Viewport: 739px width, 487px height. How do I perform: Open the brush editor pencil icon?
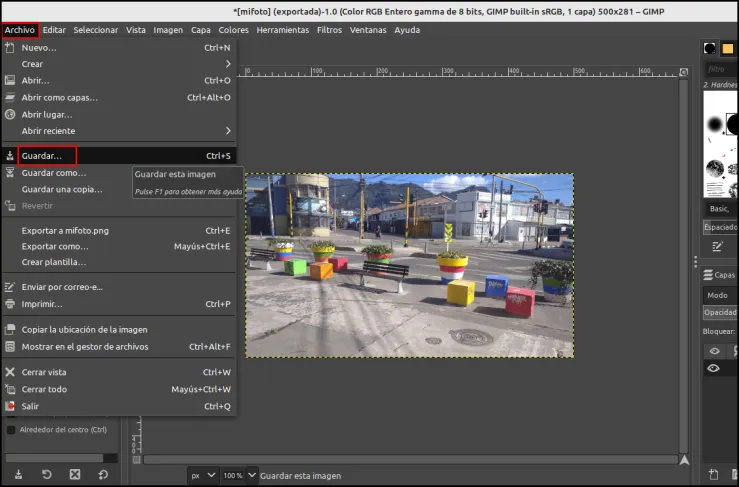(717, 246)
